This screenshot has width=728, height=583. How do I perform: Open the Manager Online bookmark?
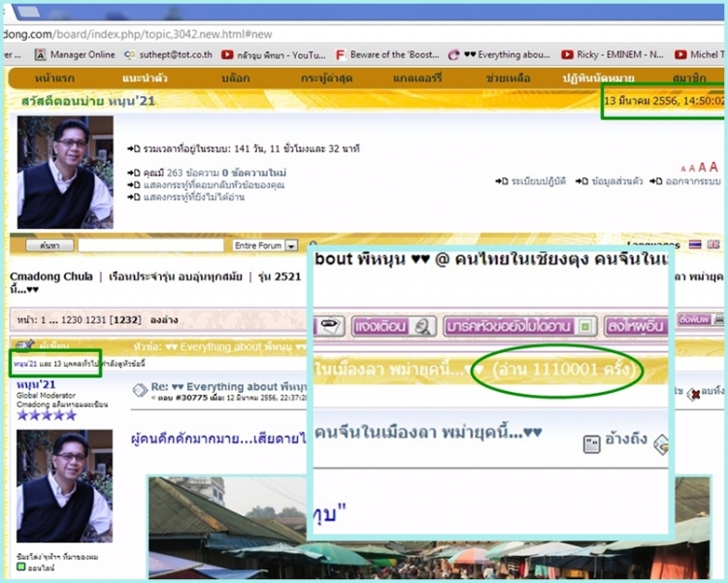click(76, 54)
